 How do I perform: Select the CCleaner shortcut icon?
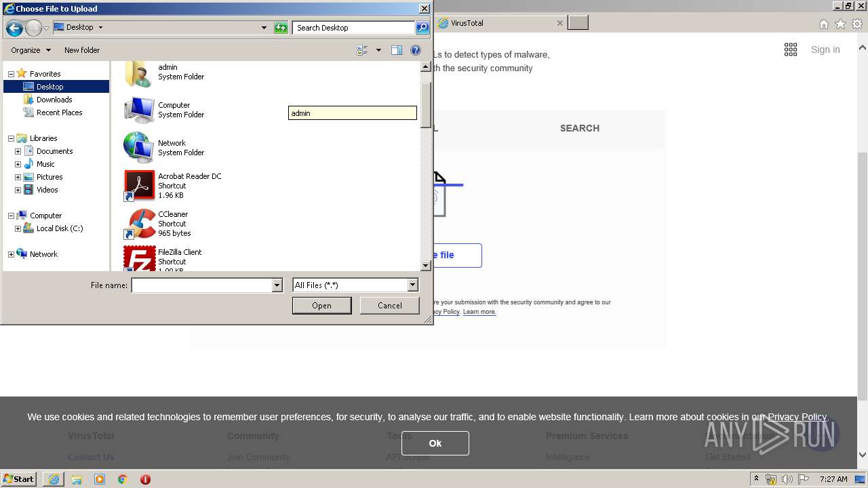point(139,224)
